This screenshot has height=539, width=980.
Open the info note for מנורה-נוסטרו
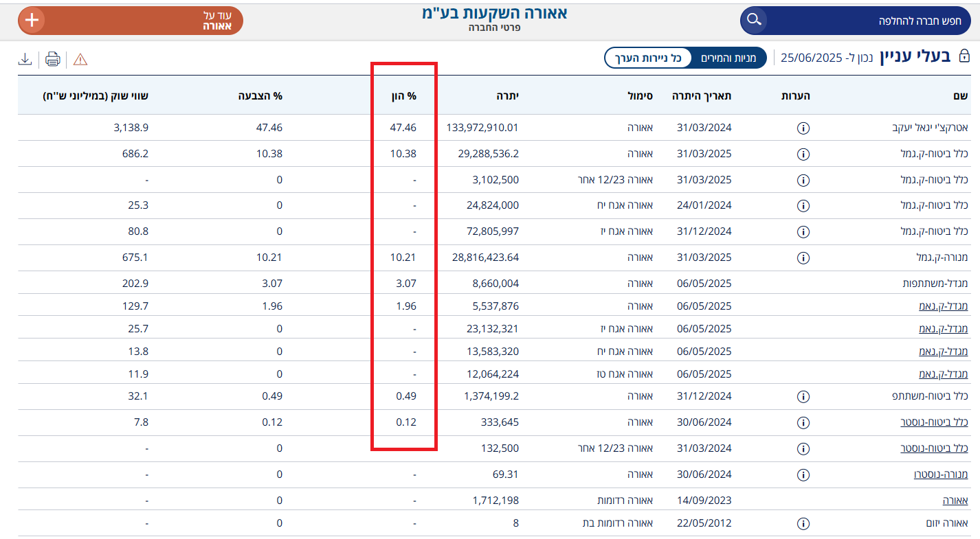click(803, 475)
